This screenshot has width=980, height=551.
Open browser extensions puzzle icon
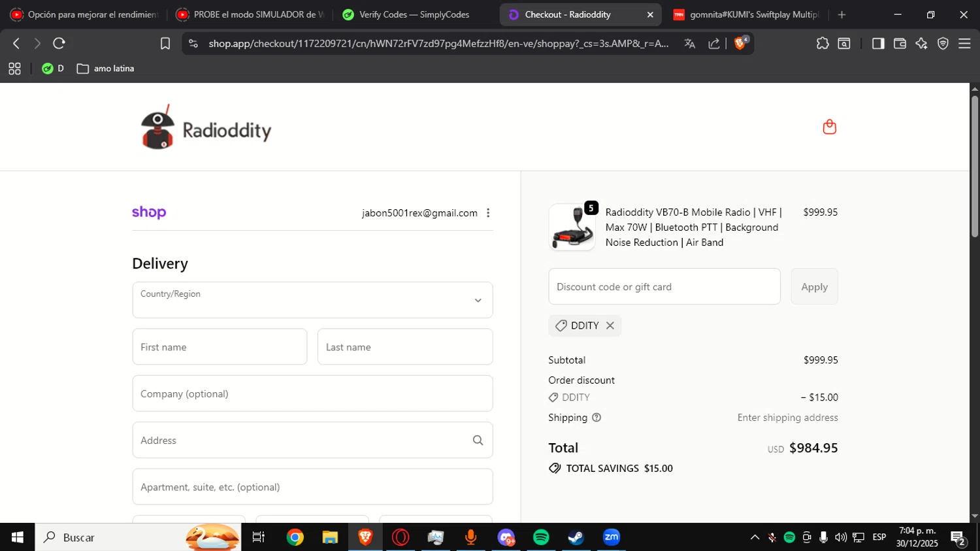point(823,43)
